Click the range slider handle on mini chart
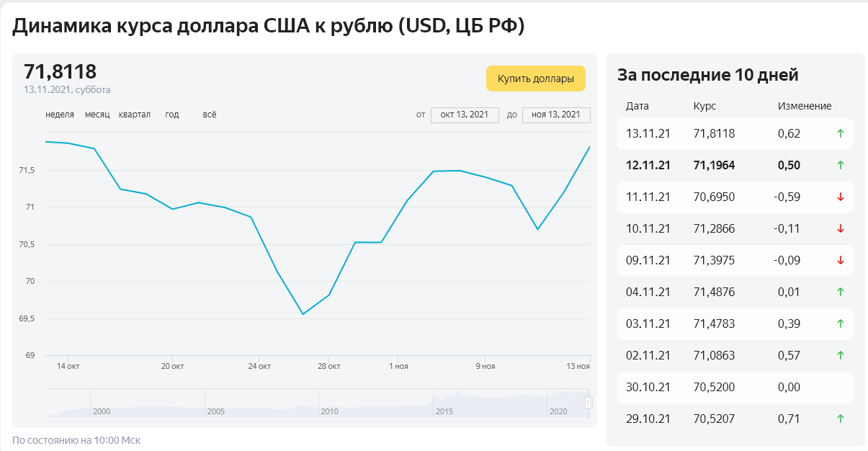Image resolution: width=868 pixels, height=451 pixels. 589,403
